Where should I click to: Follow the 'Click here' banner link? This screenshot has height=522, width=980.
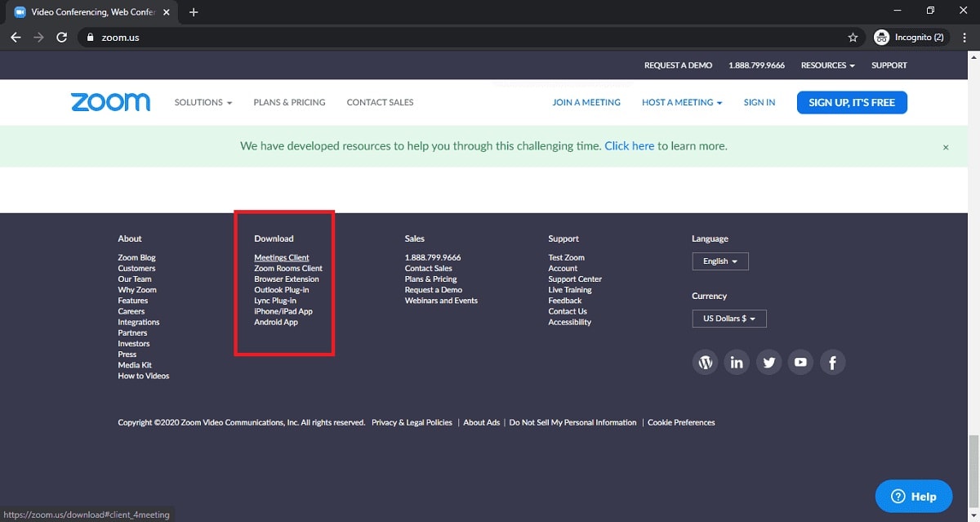pos(630,146)
